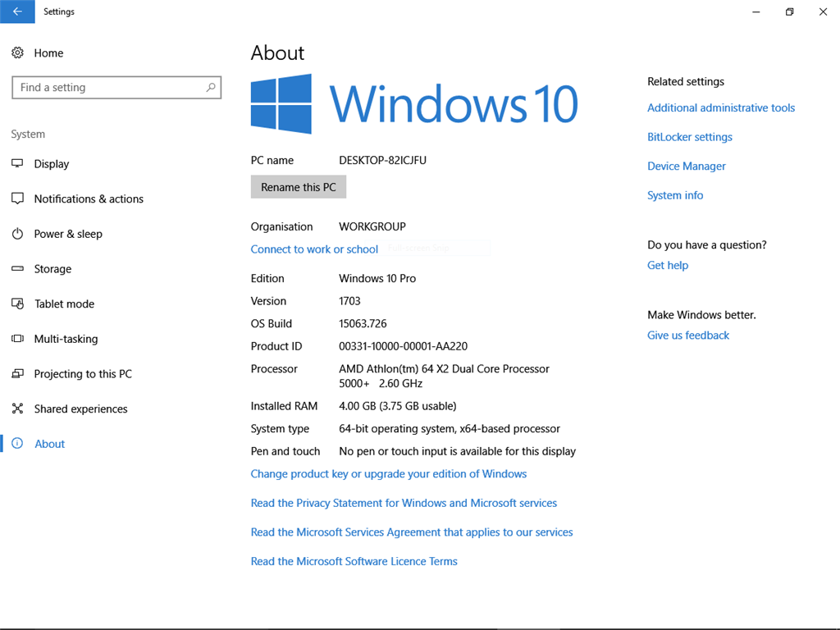The width and height of the screenshot is (840, 630).
Task: Click the About info circle icon
Action: 18,444
